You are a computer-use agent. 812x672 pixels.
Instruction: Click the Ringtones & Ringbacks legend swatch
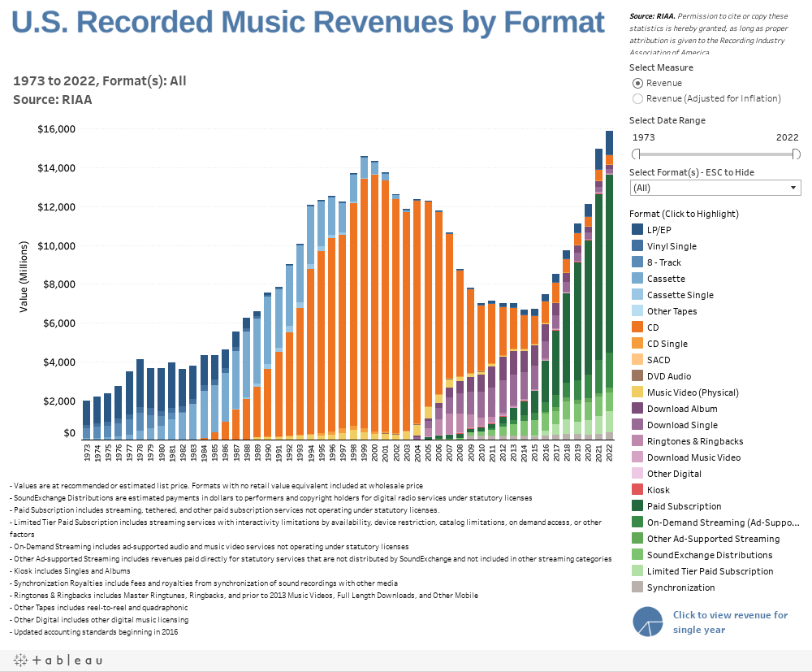click(x=638, y=441)
